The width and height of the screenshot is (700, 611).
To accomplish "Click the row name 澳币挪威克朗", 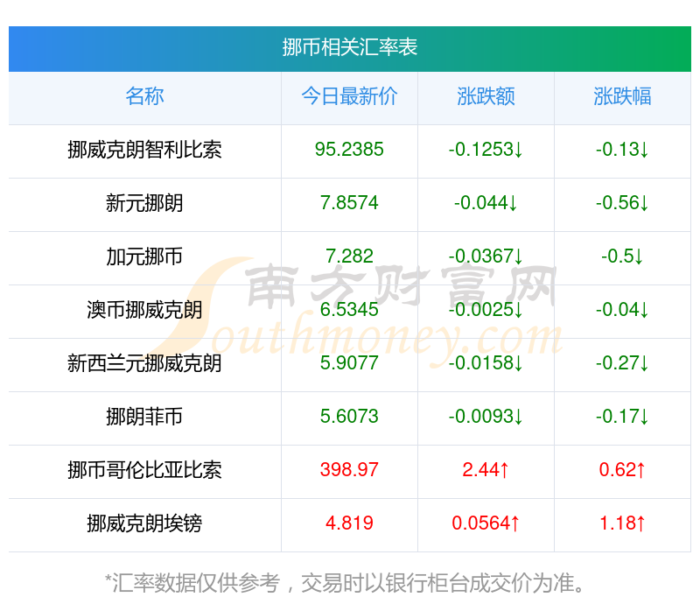I will 144,310.
